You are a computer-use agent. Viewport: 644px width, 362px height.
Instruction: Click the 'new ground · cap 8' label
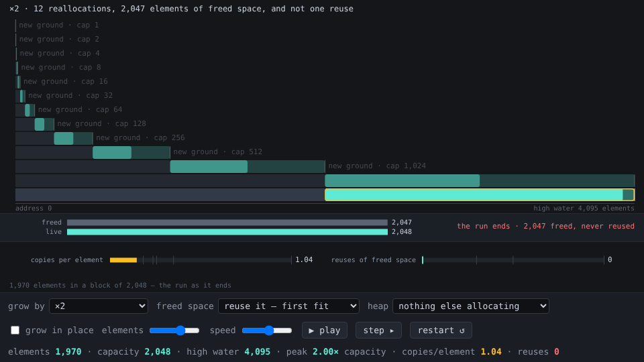click(61, 67)
